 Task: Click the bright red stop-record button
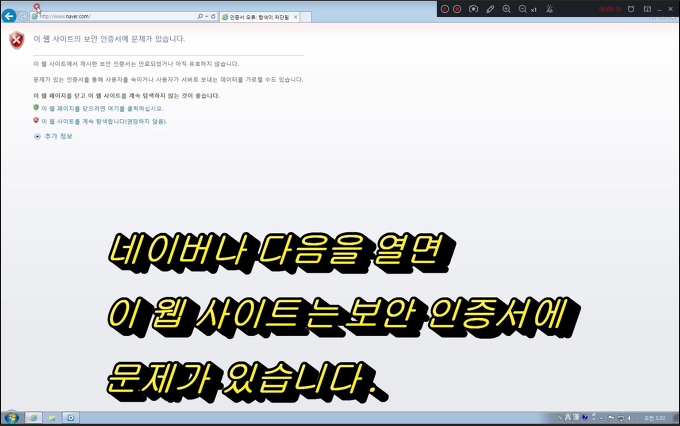457,9
